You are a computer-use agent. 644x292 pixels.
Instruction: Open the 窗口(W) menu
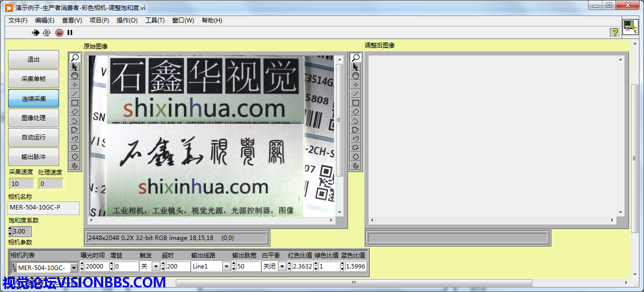(x=183, y=20)
